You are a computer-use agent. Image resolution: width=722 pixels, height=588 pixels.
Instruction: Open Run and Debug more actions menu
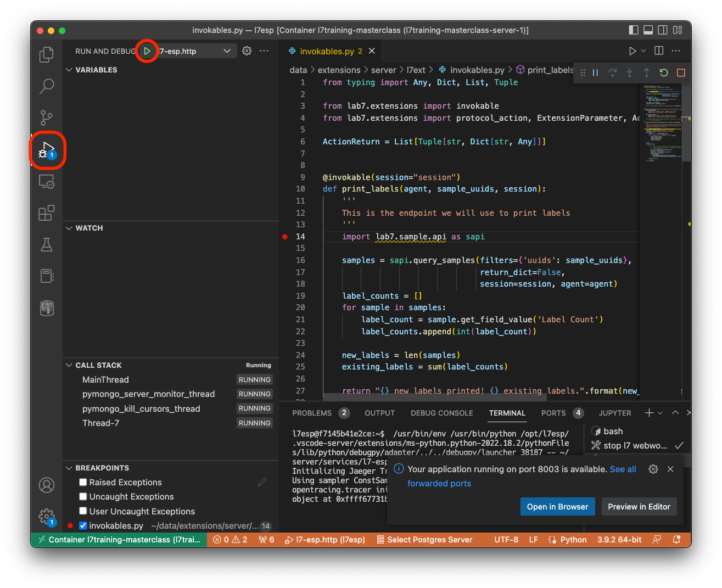[264, 51]
